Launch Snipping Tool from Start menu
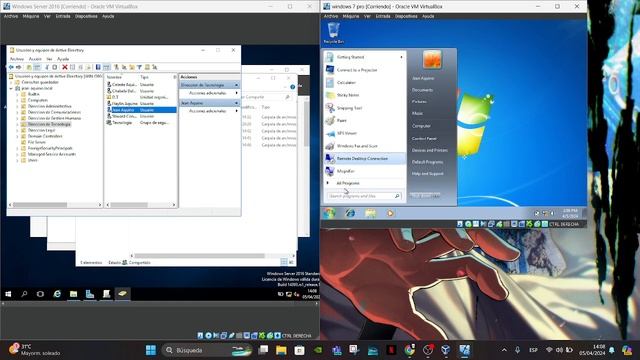Image resolution: width=640 pixels, height=360 pixels. [364, 108]
